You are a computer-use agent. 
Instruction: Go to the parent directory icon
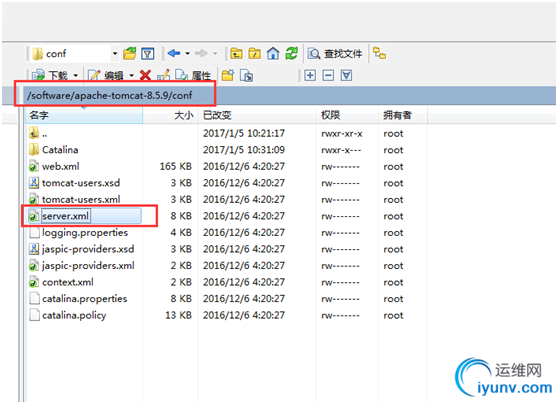236,53
